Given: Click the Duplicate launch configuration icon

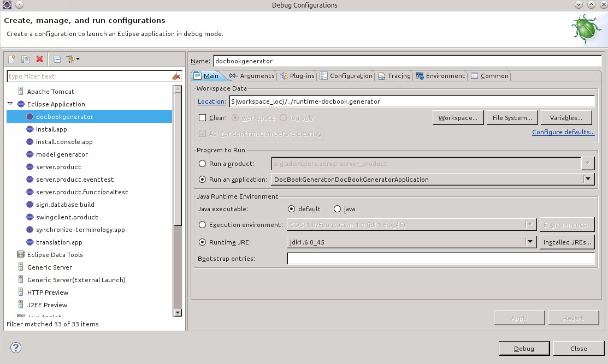Looking at the screenshot, I should pos(26,59).
